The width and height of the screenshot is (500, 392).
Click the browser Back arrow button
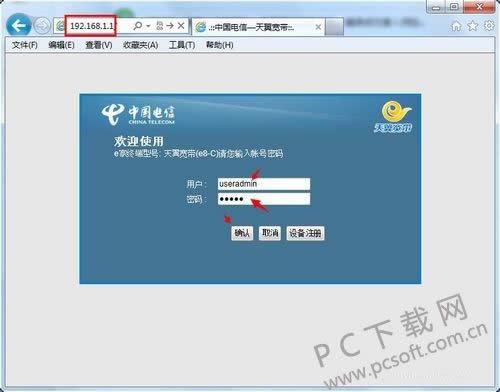click(x=19, y=25)
